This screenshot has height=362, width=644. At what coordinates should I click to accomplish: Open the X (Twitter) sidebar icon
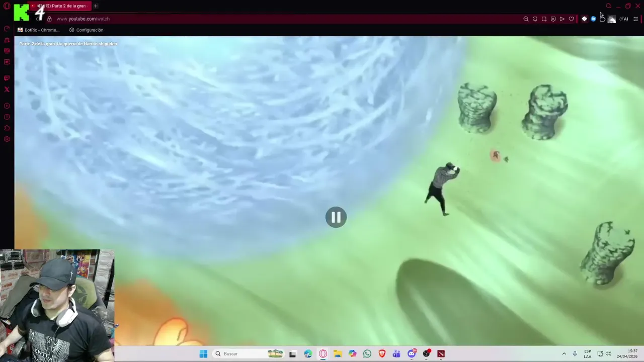click(x=7, y=89)
